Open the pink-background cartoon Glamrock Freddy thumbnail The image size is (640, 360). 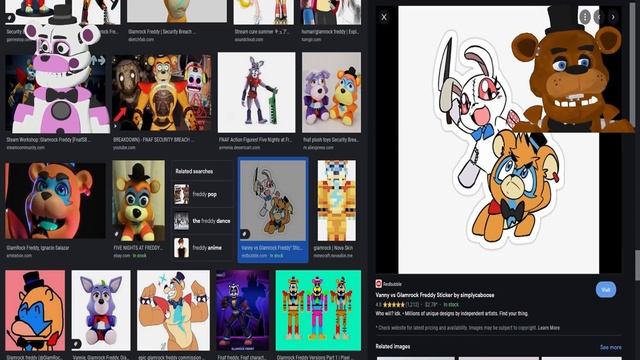click(x=35, y=310)
